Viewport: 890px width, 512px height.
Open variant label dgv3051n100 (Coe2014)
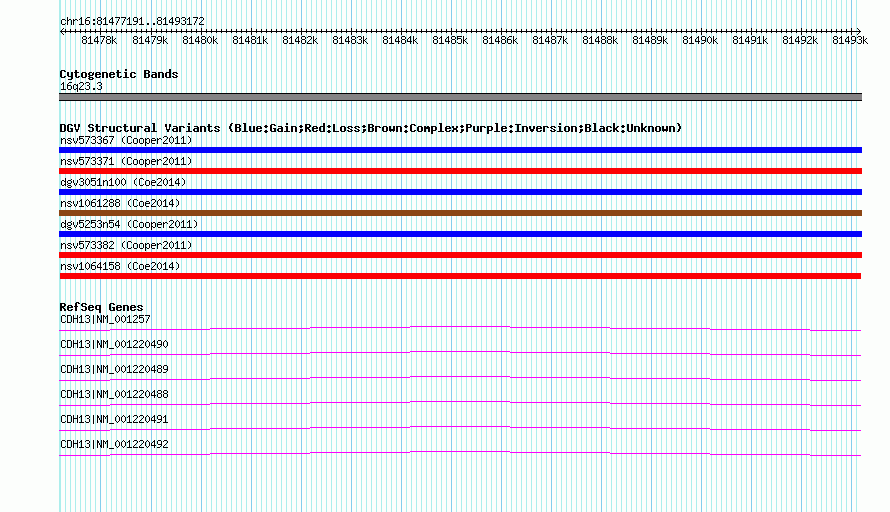[123, 182]
